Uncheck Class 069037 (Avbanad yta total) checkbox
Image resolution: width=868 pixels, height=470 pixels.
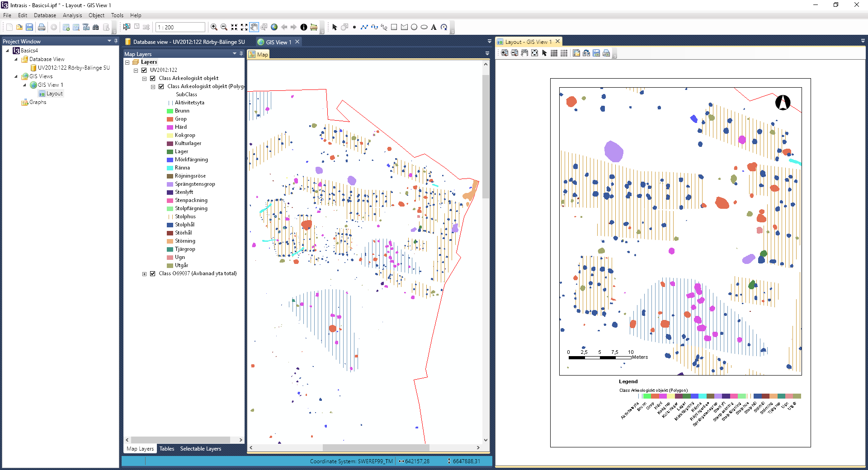(x=153, y=273)
